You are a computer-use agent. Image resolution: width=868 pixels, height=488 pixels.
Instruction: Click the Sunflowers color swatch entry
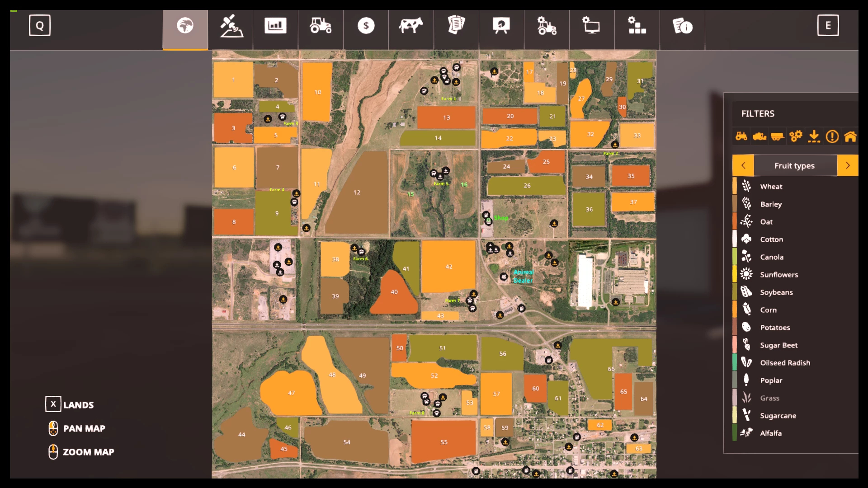(x=735, y=274)
